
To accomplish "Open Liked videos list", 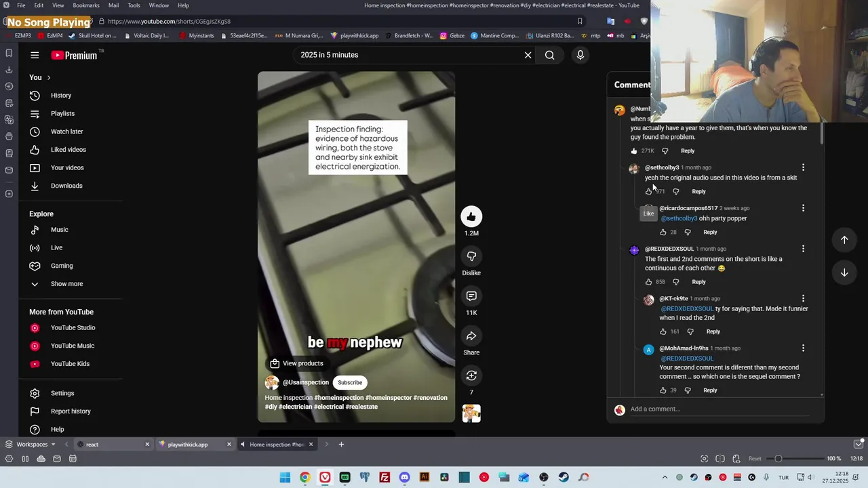I will pos(68,150).
